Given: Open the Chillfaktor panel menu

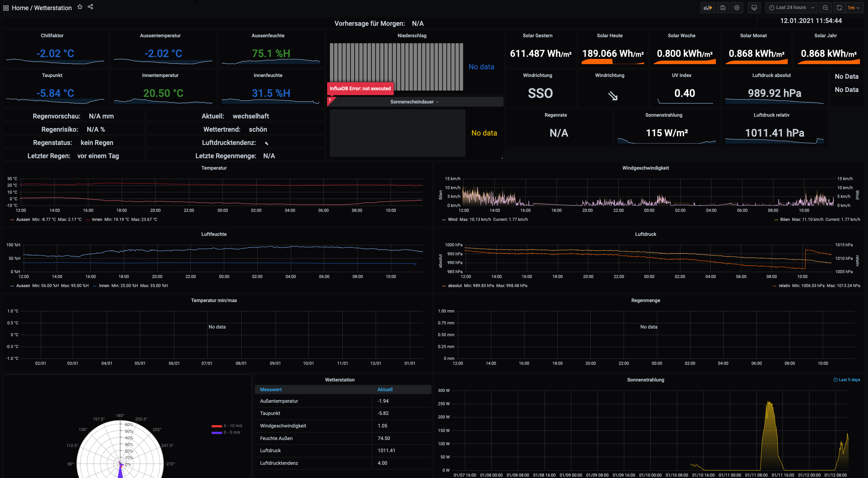Looking at the screenshot, I should tap(52, 36).
